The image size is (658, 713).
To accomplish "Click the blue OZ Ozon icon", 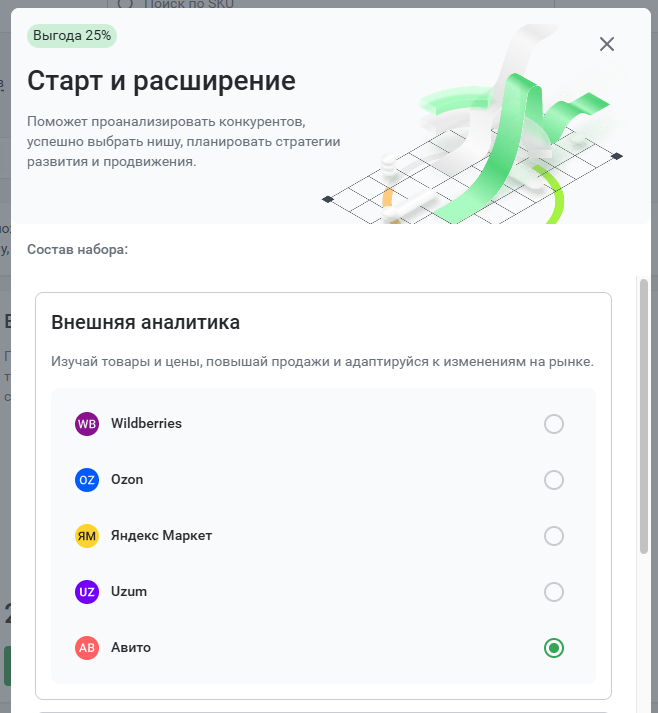I will [x=86, y=480].
